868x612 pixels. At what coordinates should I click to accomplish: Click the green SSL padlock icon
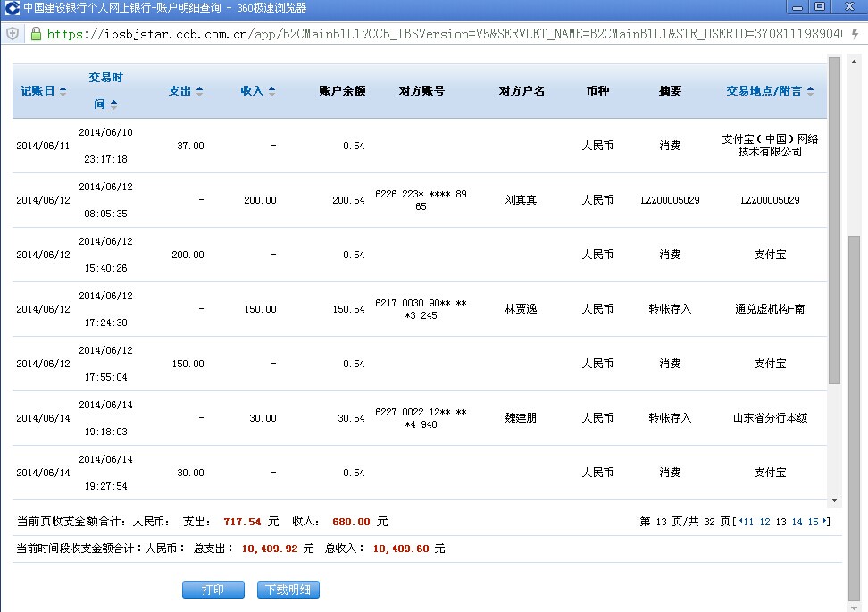pos(36,34)
